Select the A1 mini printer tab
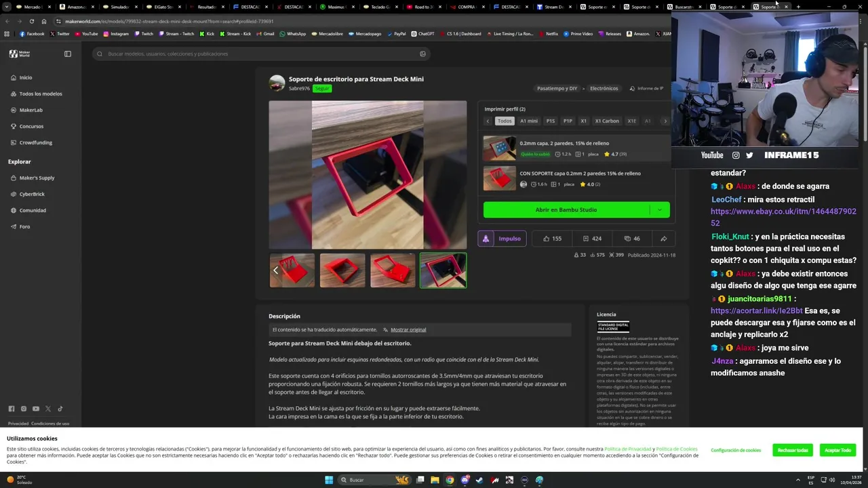The image size is (868, 488). click(x=529, y=121)
